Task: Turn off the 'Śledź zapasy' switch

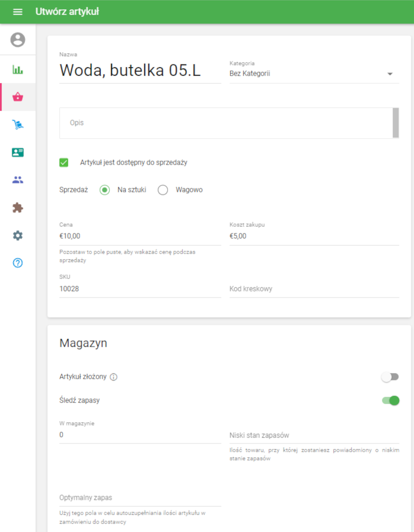Action: (391, 400)
